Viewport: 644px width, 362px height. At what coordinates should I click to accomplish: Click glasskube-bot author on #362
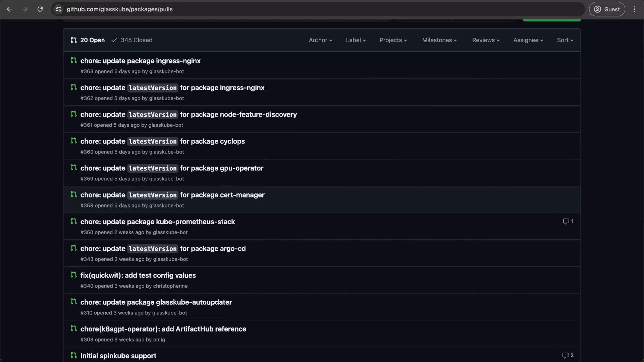coord(166,98)
